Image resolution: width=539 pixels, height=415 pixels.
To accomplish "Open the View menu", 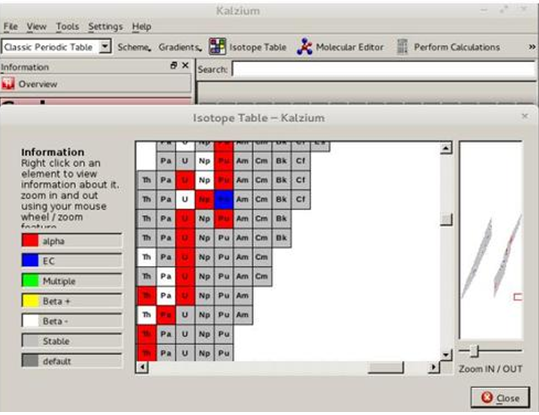I will click(36, 26).
